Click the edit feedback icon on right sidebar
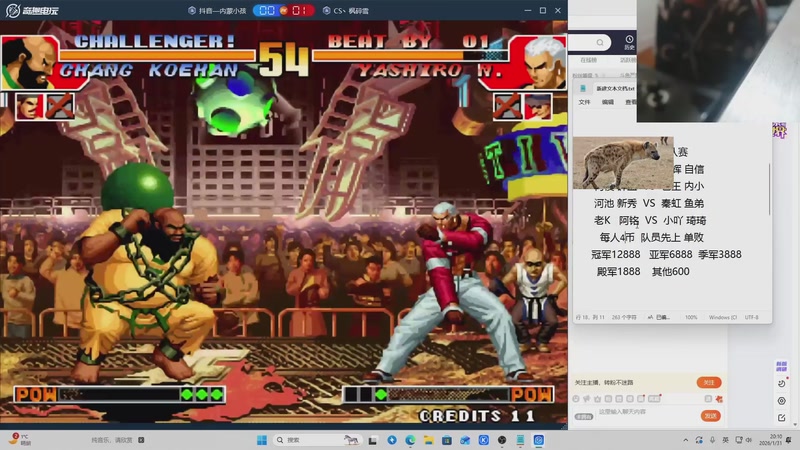The width and height of the screenshot is (800, 450). pyautogui.click(x=781, y=418)
